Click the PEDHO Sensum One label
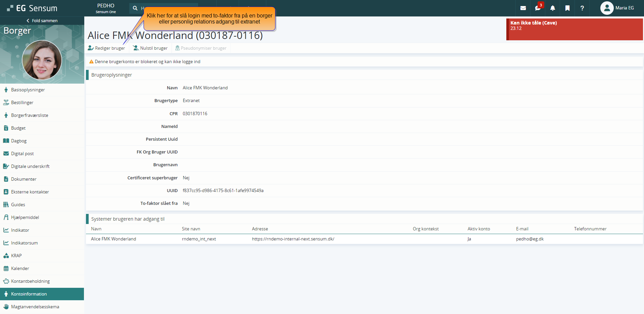The height and width of the screenshot is (314, 644). 106,8
